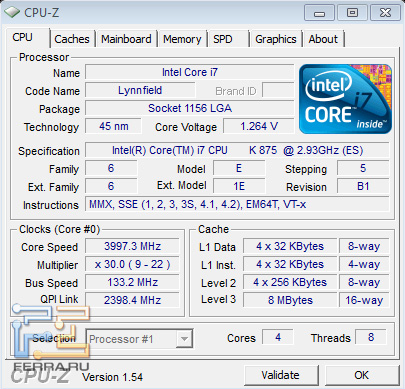405x389 pixels.
Task: View the Graphics tab
Action: (x=276, y=39)
